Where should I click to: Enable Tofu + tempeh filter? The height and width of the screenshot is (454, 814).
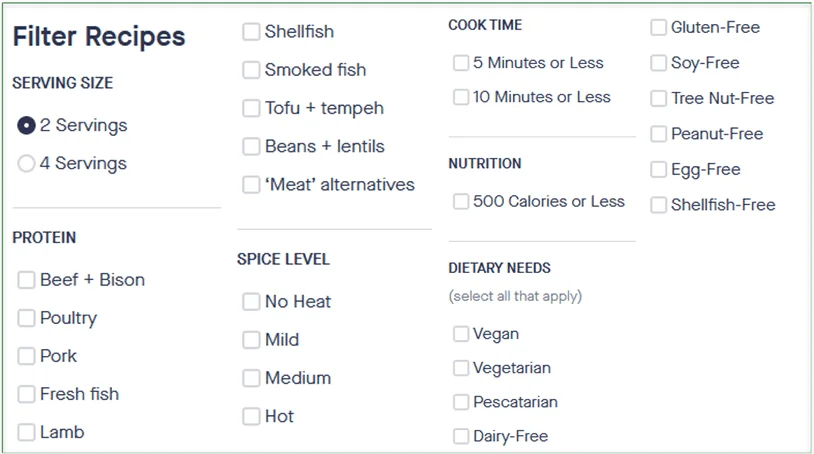point(251,108)
